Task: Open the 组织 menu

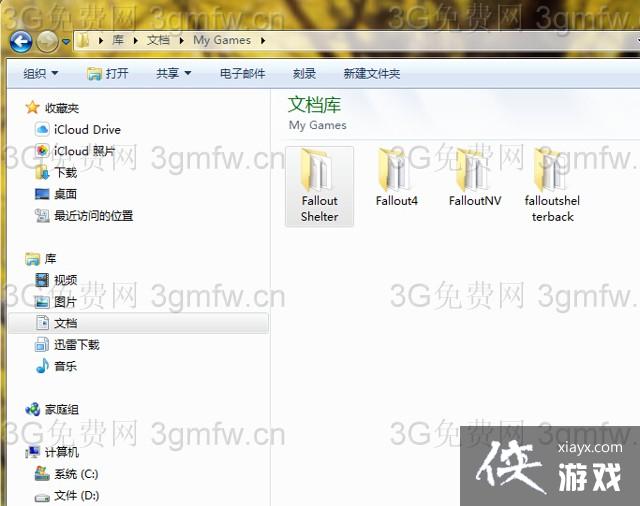Action: [40, 73]
